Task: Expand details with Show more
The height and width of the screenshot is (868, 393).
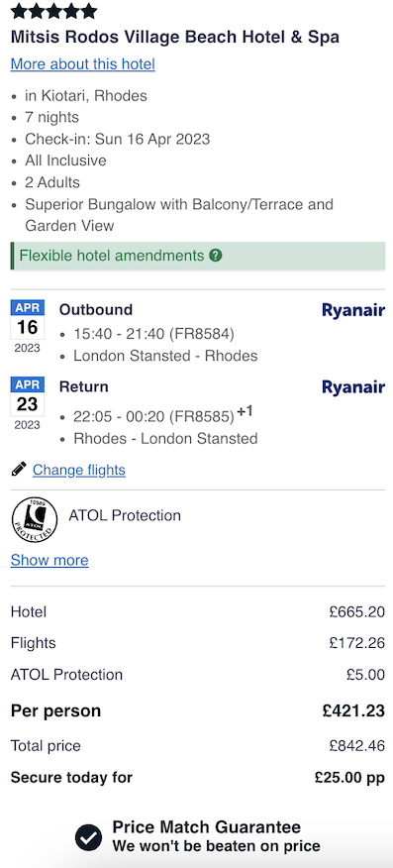Action: pyautogui.click(x=49, y=560)
